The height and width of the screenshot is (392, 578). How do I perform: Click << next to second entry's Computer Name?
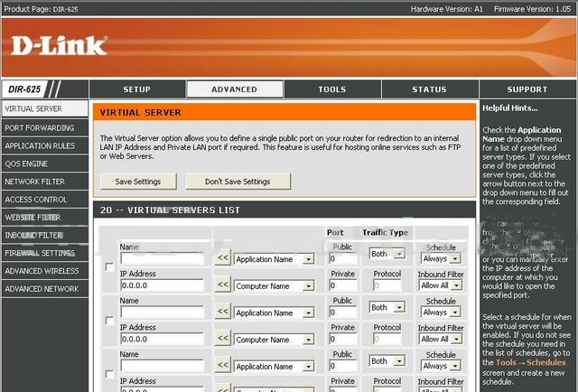click(x=223, y=338)
